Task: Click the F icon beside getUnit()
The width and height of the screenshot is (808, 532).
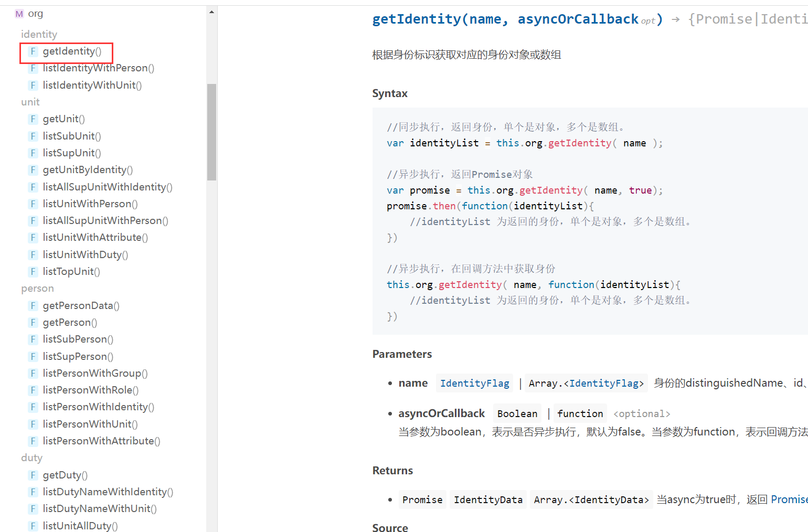Action: click(33, 119)
